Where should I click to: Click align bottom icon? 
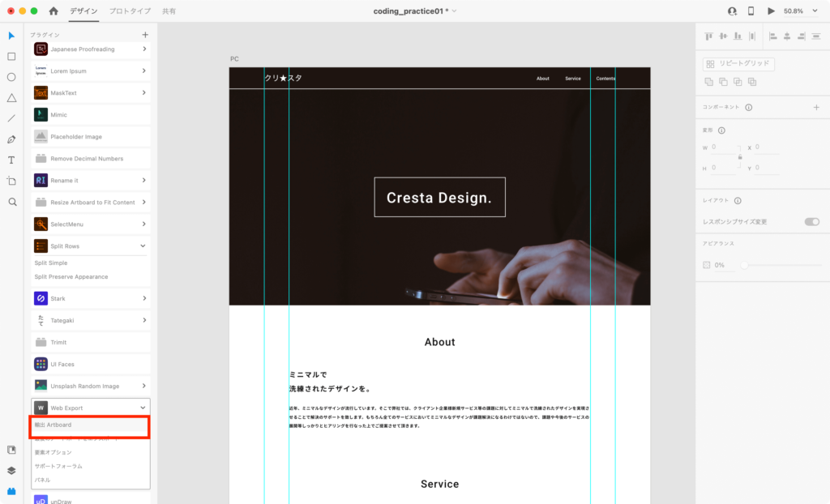point(738,36)
